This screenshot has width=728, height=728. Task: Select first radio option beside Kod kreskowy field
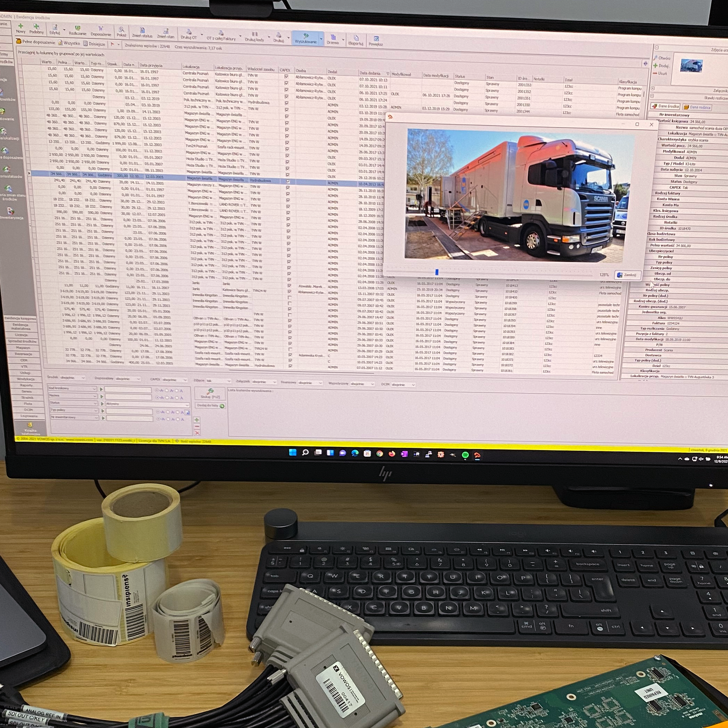click(157, 390)
